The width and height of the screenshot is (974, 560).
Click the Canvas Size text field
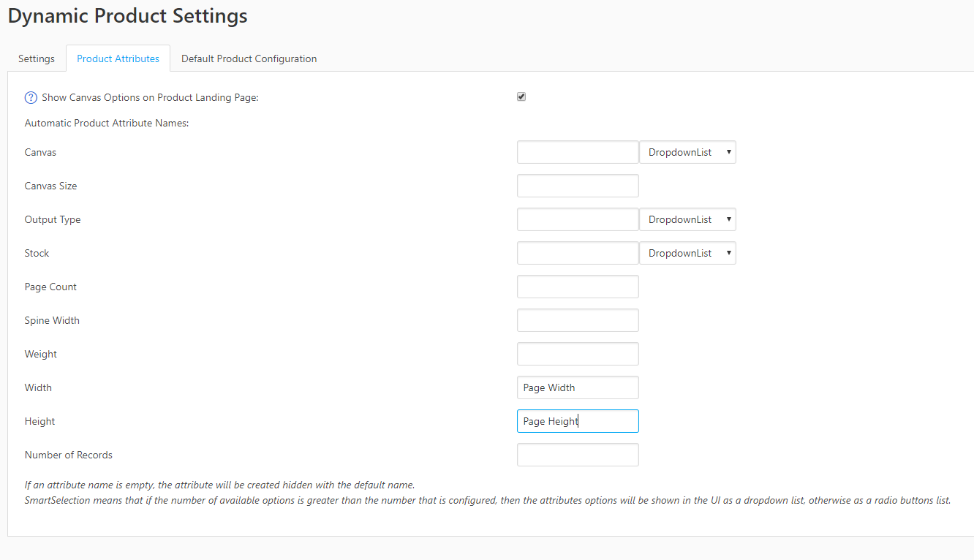[578, 186]
